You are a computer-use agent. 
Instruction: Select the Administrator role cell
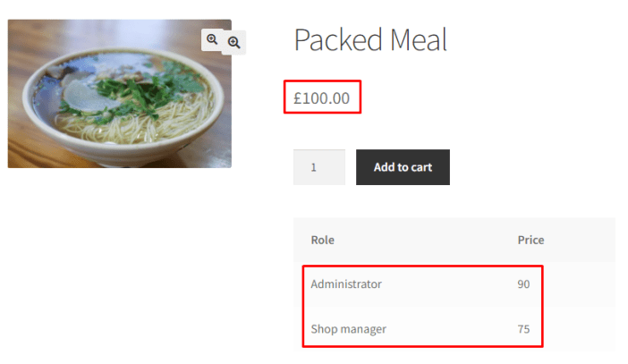pos(346,284)
